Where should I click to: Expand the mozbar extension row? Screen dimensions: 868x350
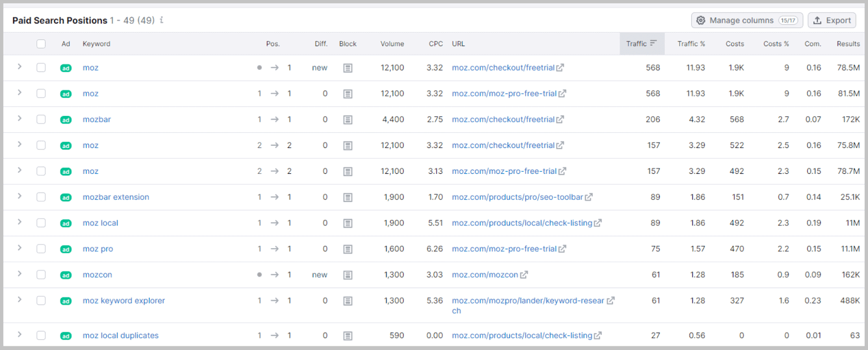pos(20,196)
